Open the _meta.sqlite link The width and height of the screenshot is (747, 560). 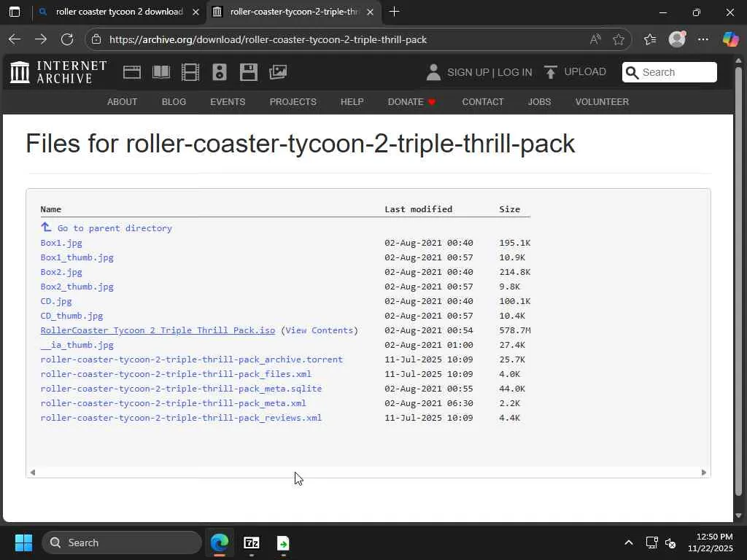click(x=181, y=389)
